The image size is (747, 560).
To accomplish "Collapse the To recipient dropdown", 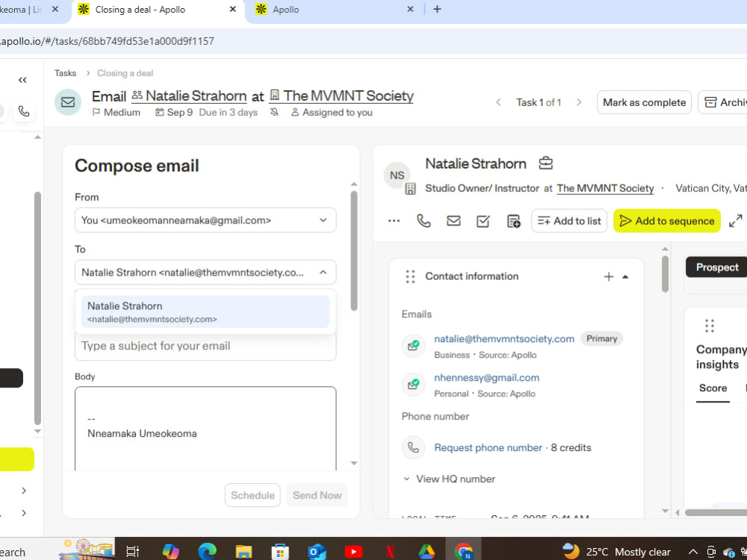I will (x=323, y=273).
